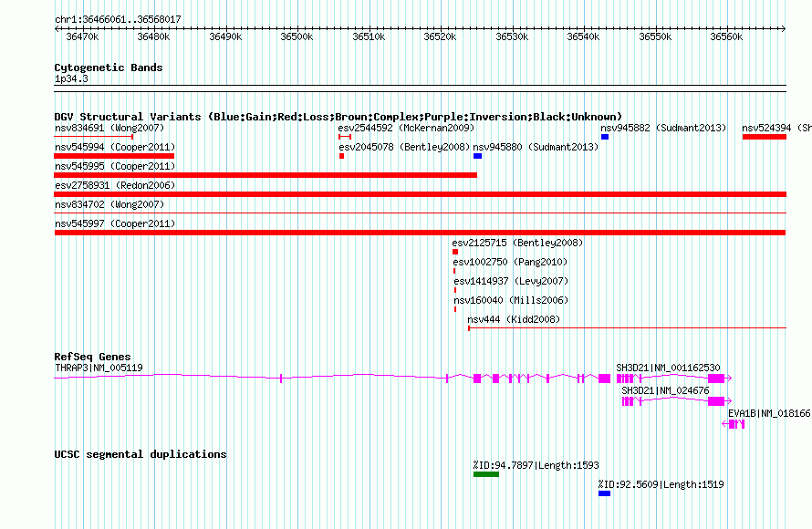Click the nsv834691 (Wong2007) variant label
This screenshot has width=812, height=529.
coord(109,128)
